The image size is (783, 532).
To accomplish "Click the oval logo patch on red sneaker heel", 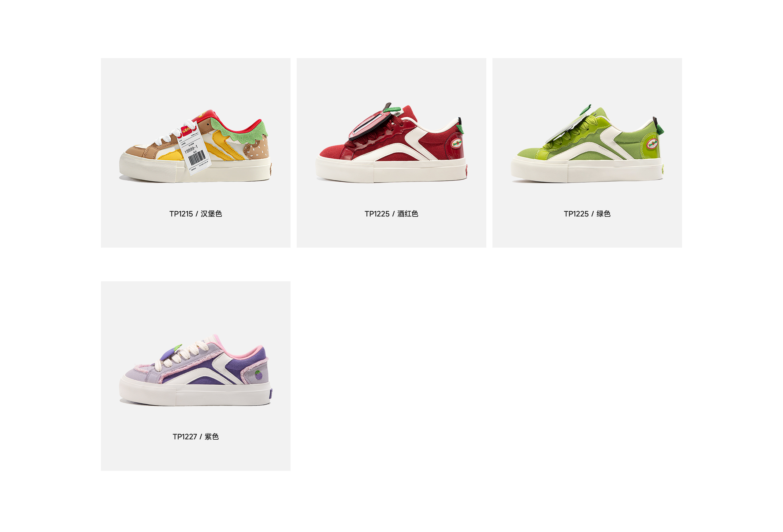I will pos(456,144).
